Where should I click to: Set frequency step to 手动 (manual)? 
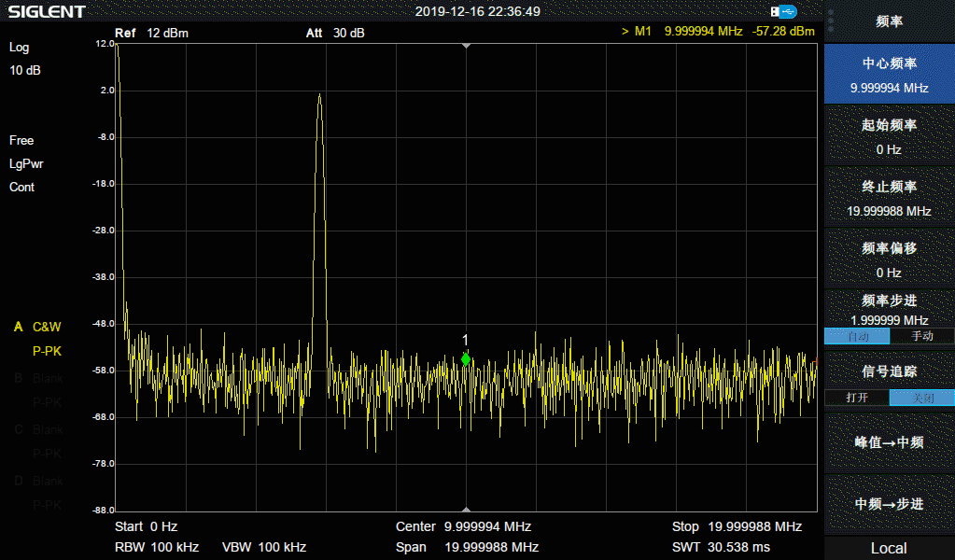coord(921,336)
